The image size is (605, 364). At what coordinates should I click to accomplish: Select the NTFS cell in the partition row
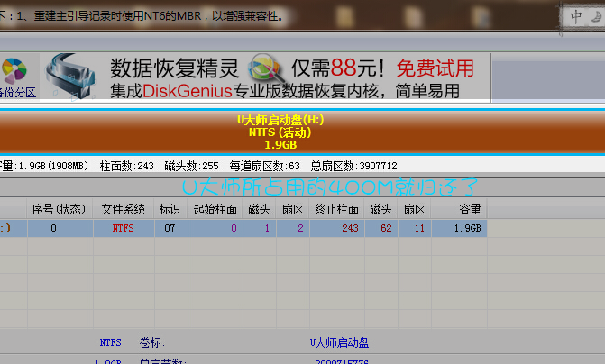(124, 228)
